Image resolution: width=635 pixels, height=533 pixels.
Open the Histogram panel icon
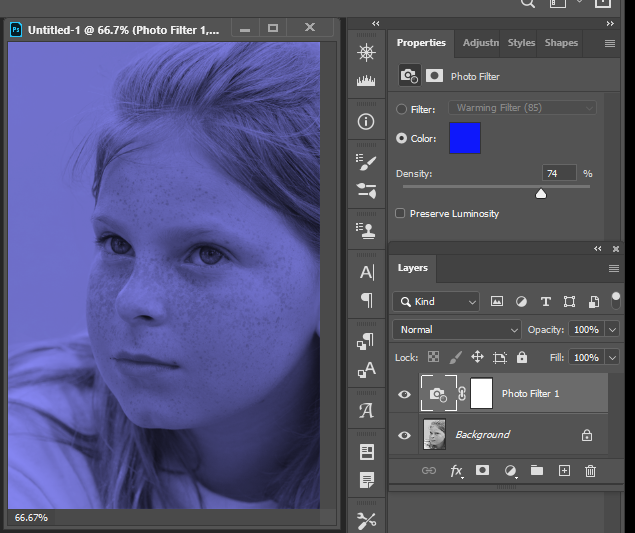366,80
